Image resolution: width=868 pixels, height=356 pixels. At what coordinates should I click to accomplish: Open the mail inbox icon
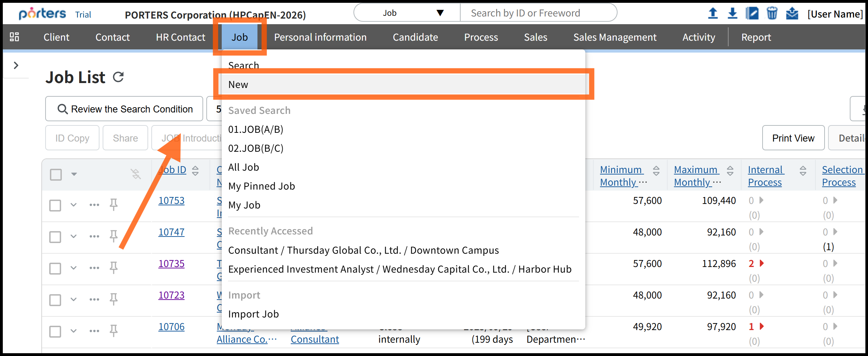[x=792, y=14]
